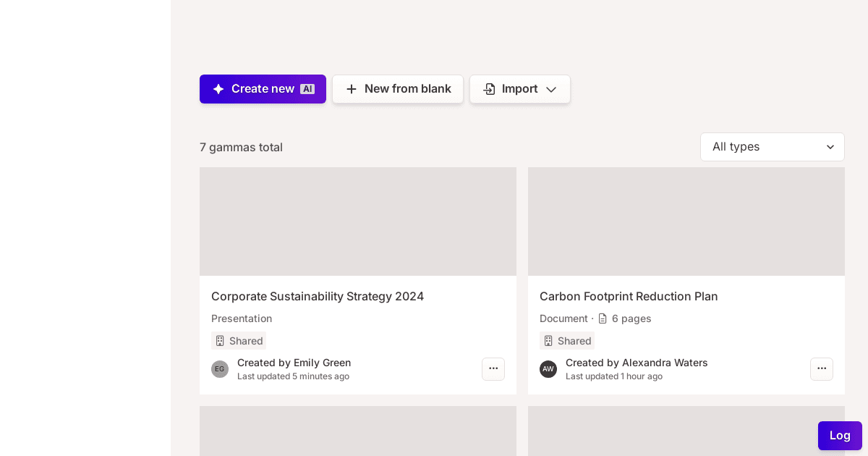Open the Import dropdown
868x456 pixels.
coord(520,89)
